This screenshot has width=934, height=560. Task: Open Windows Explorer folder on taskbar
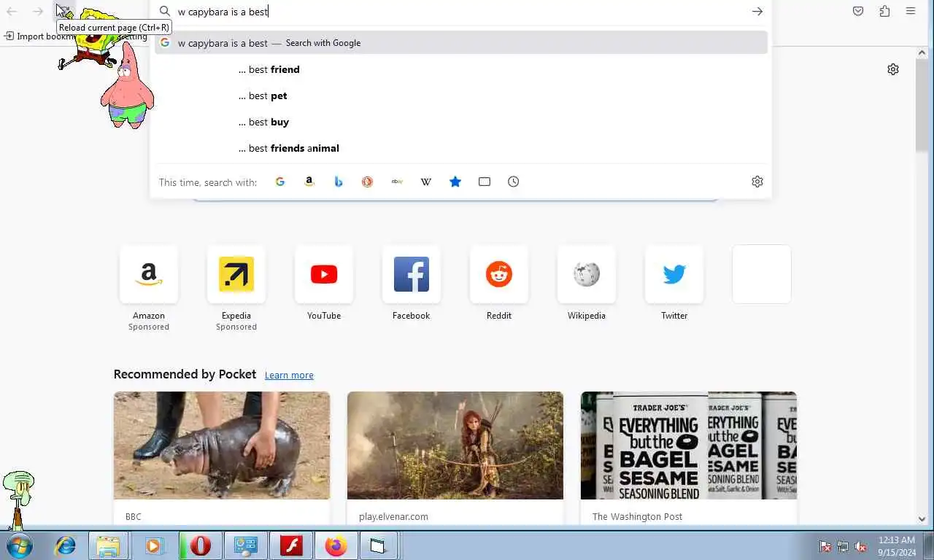click(108, 545)
